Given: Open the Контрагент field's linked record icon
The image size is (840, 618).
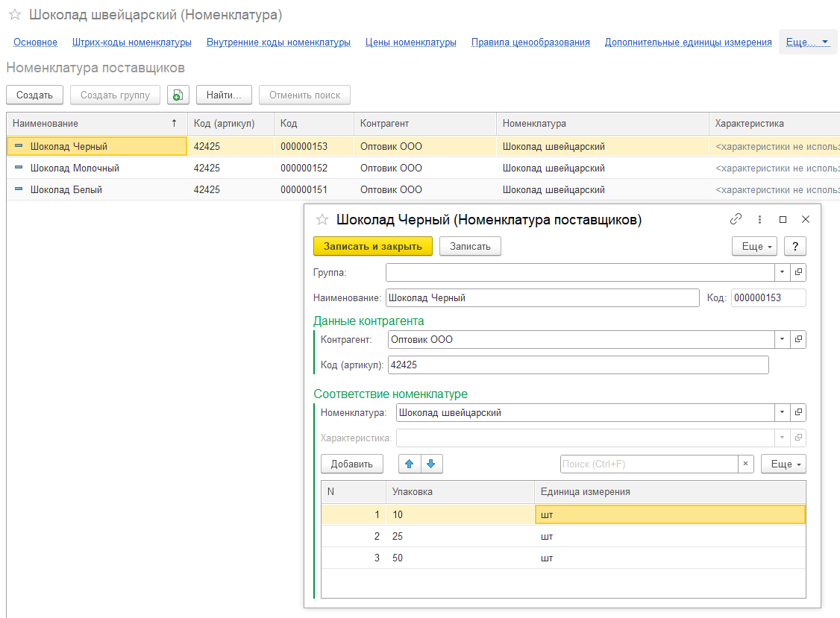Looking at the screenshot, I should click(x=798, y=339).
